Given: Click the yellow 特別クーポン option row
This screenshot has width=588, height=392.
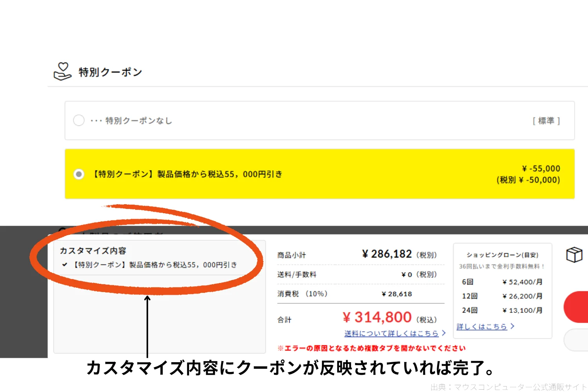Looking at the screenshot, I should pos(319,174).
